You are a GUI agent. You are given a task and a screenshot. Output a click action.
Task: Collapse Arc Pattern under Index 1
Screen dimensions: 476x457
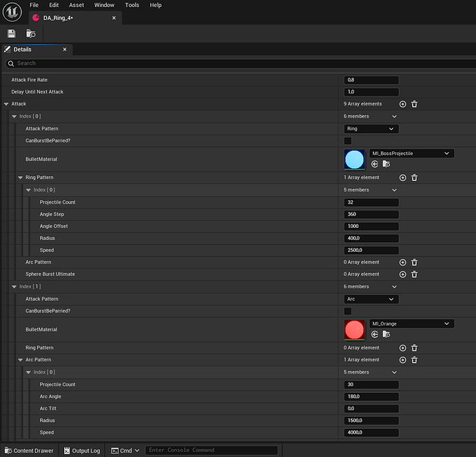pyautogui.click(x=21, y=360)
